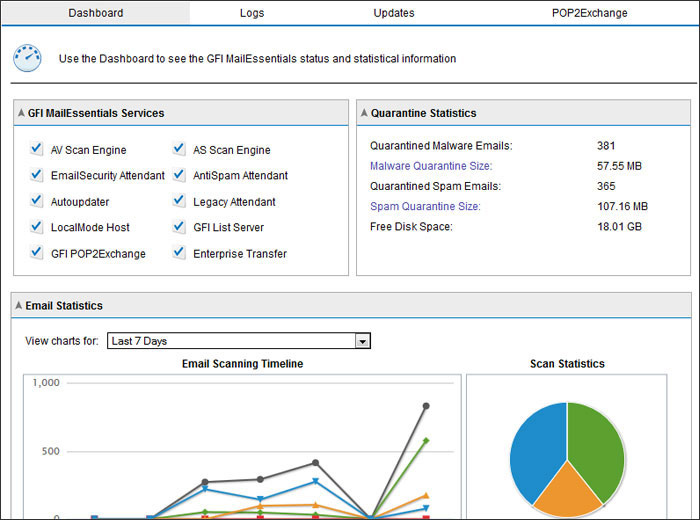Click the 500 axis label on the chart
This screenshot has height=520, width=700.
[x=50, y=451]
